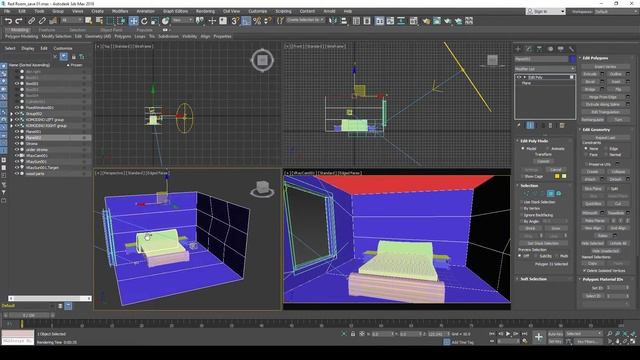Viewport: 640px width, 360px height.
Task: Click the Mirror tool icon
Action: (333, 20)
